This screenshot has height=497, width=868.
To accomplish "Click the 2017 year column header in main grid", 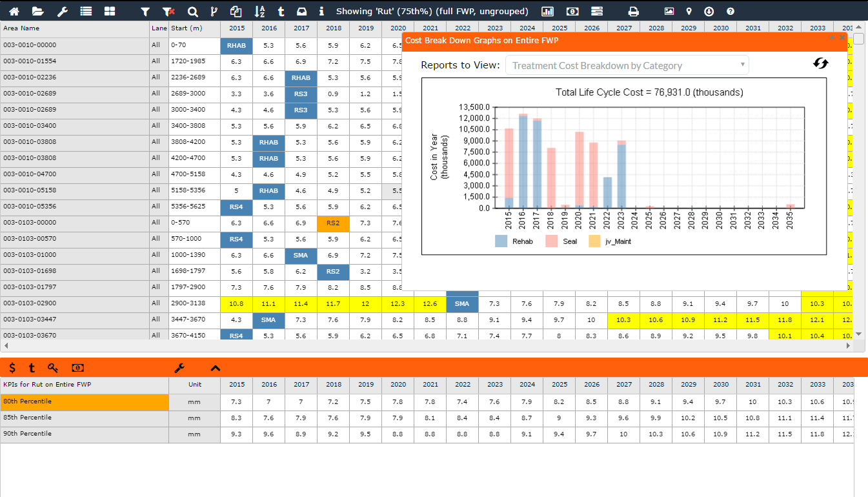I will coord(301,28).
